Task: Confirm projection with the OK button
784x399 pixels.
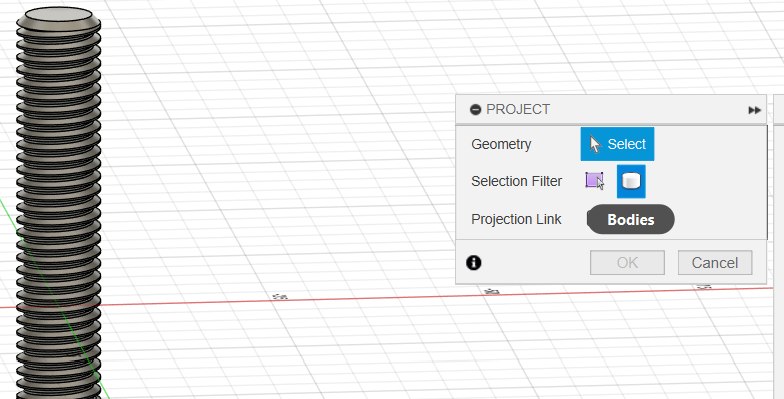Action: click(x=627, y=262)
